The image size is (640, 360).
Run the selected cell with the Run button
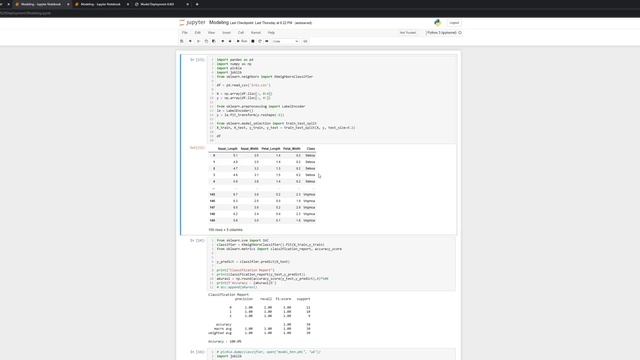242,41
